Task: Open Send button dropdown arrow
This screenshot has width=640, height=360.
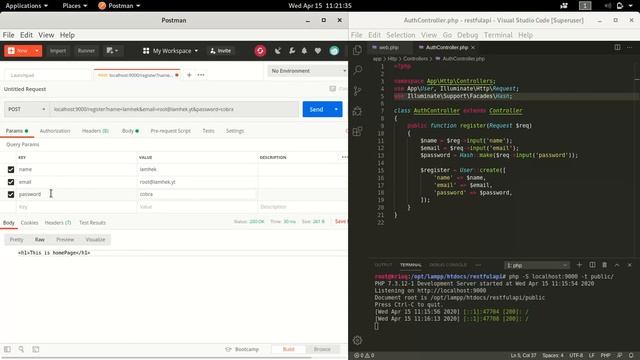Action: pyautogui.click(x=336, y=109)
